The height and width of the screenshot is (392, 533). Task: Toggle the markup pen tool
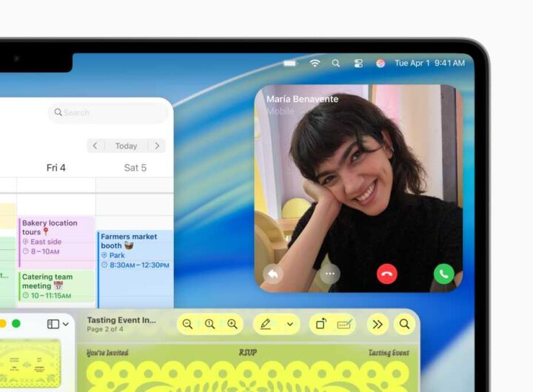(266, 324)
